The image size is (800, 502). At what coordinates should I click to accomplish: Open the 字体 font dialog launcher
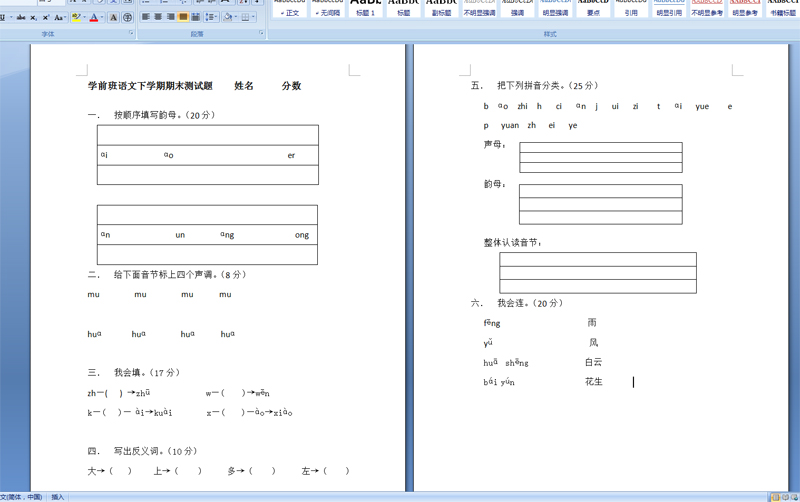coord(131,33)
